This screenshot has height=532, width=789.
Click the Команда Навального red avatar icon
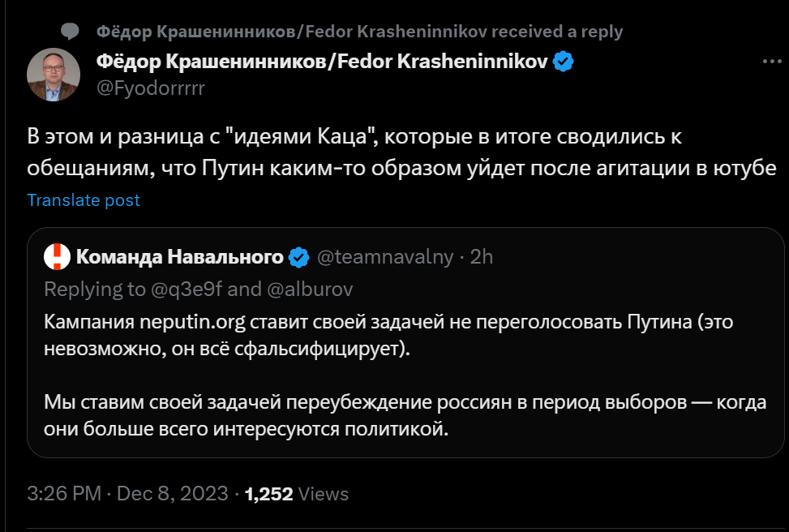tap(57, 258)
